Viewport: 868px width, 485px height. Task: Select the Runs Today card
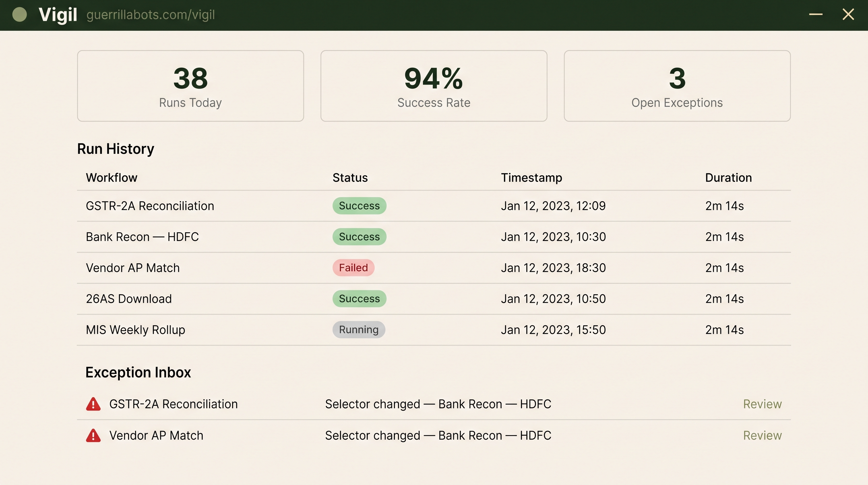(x=191, y=86)
